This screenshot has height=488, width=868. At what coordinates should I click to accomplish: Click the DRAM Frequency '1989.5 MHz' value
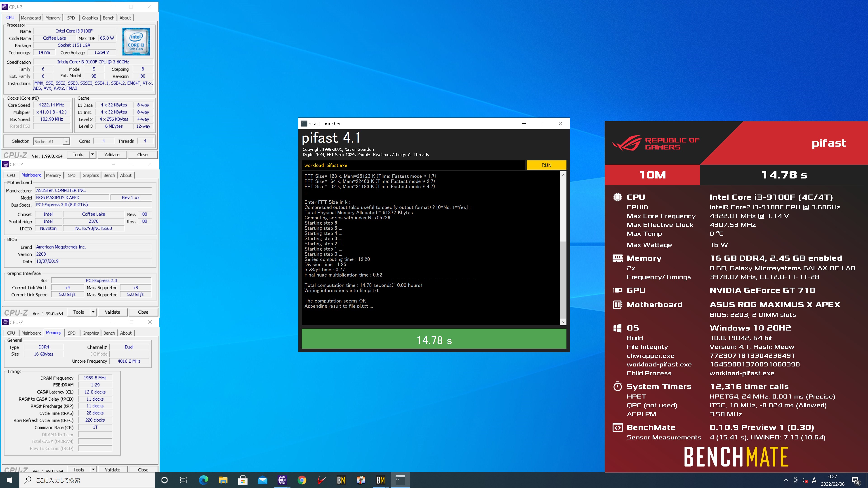[95, 378]
